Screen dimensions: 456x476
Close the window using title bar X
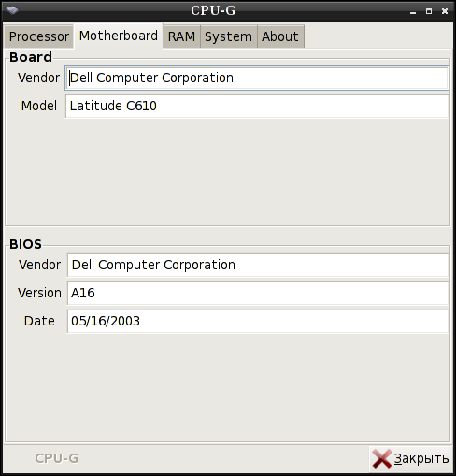(x=445, y=11)
